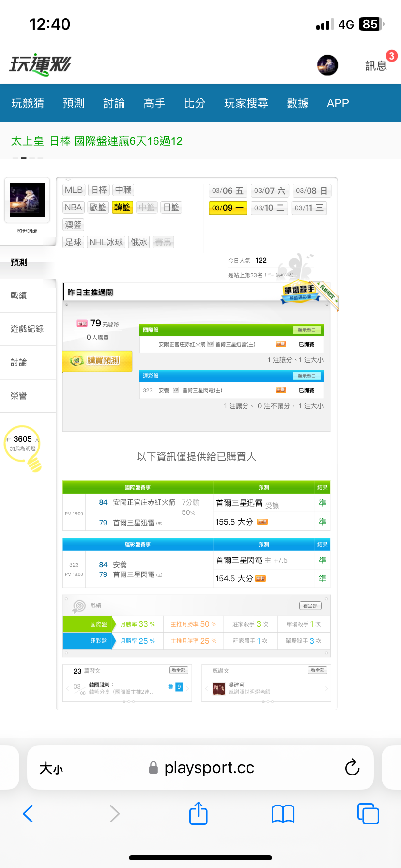Choose date 03/08 日
The height and width of the screenshot is (868, 401).
coord(312,191)
